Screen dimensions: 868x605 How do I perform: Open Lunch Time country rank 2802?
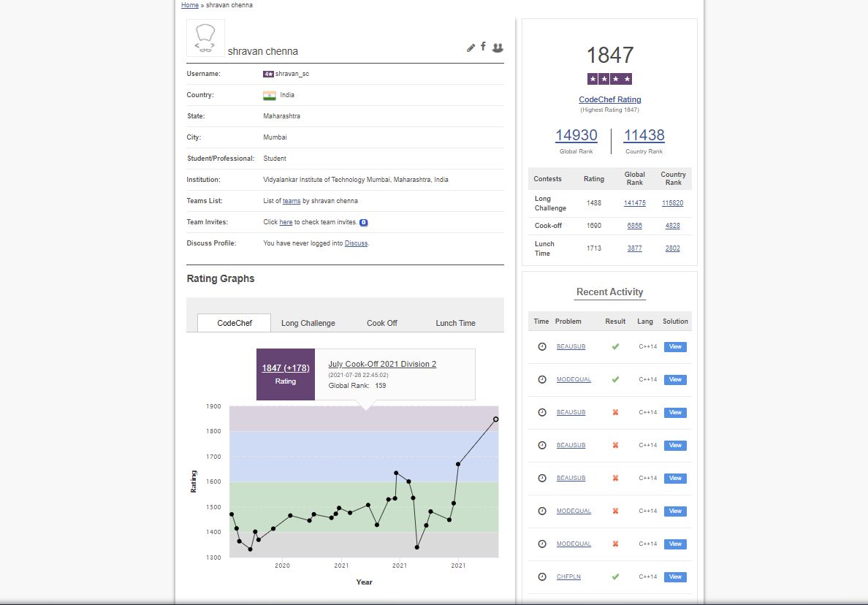click(673, 248)
